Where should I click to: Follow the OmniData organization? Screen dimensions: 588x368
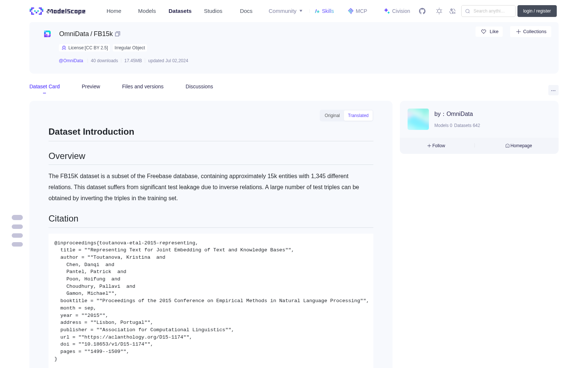(436, 146)
